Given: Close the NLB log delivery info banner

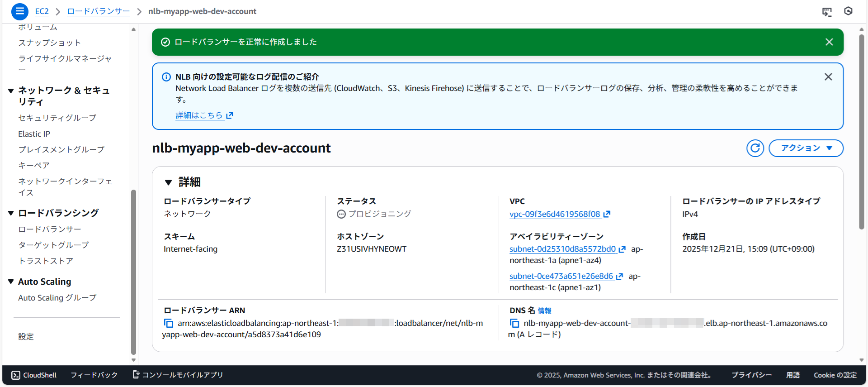Looking at the screenshot, I should 828,77.
